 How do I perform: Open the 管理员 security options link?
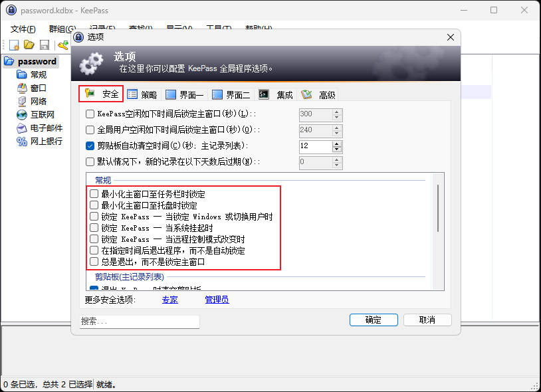click(217, 300)
